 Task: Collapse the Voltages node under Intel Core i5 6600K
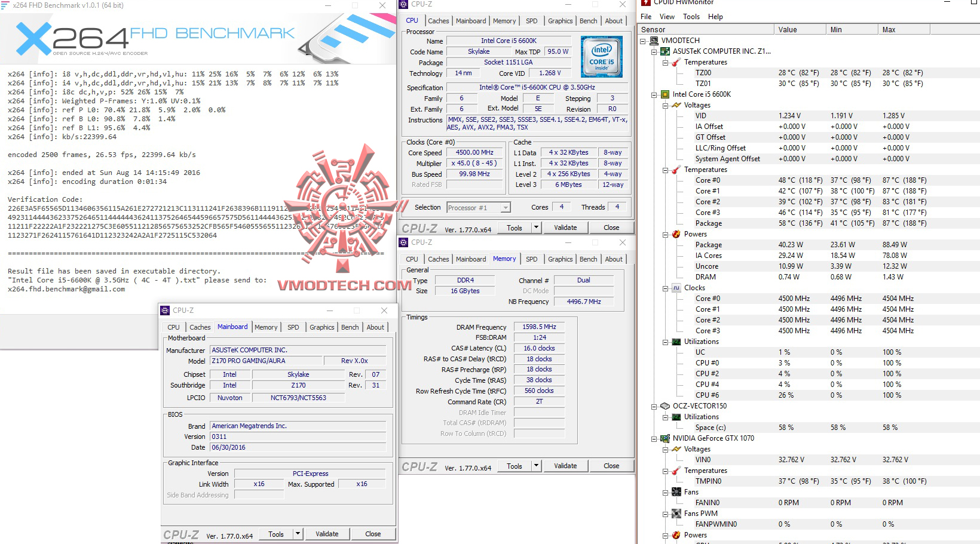[664, 105]
